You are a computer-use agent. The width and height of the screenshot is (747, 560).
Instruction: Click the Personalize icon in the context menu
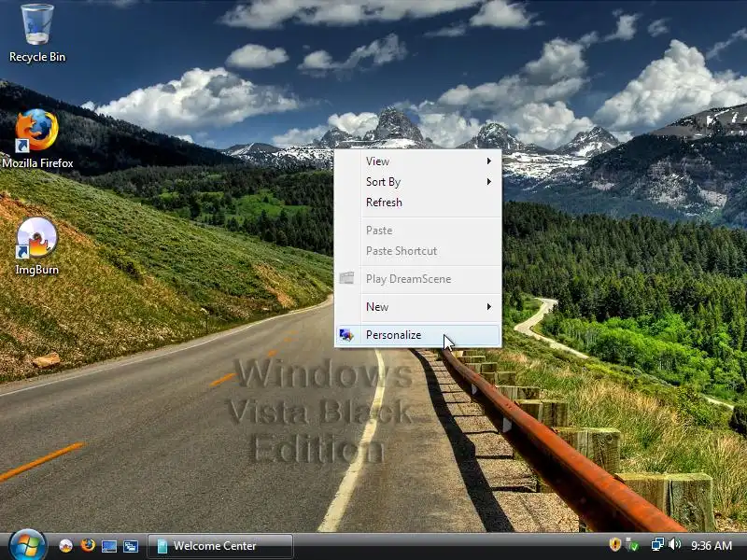click(346, 335)
